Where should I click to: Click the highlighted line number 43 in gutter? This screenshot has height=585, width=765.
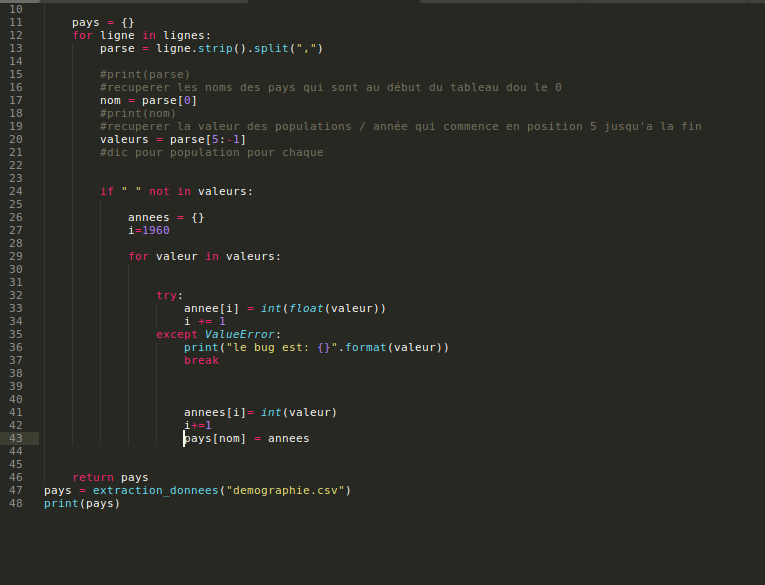coord(16,439)
